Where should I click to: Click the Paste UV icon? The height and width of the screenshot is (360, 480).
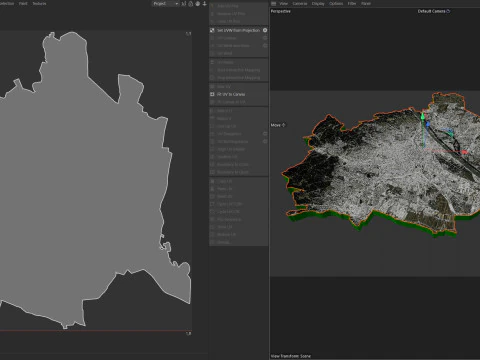pyautogui.click(x=212, y=189)
